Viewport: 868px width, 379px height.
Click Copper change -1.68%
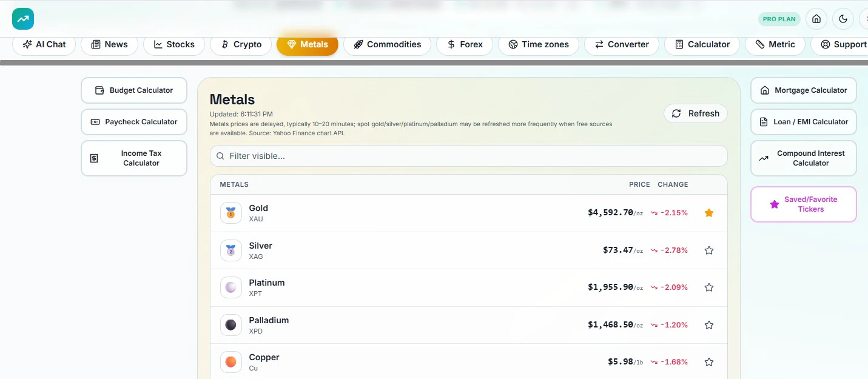pos(670,362)
